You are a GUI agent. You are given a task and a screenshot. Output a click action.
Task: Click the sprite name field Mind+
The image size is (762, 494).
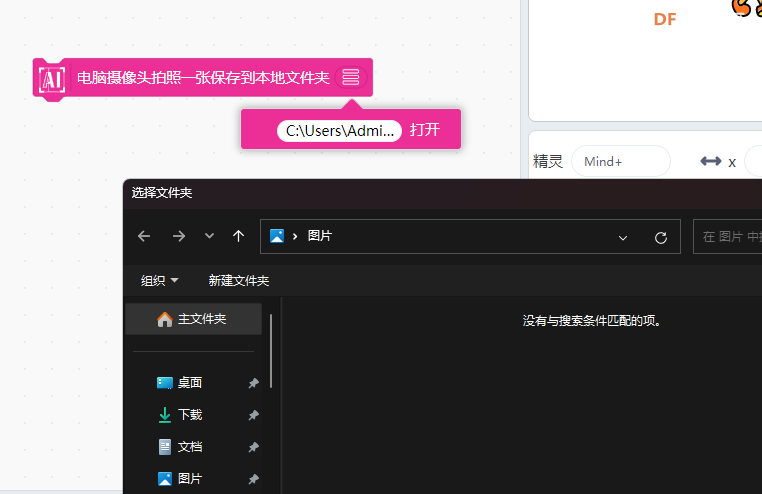coord(621,161)
